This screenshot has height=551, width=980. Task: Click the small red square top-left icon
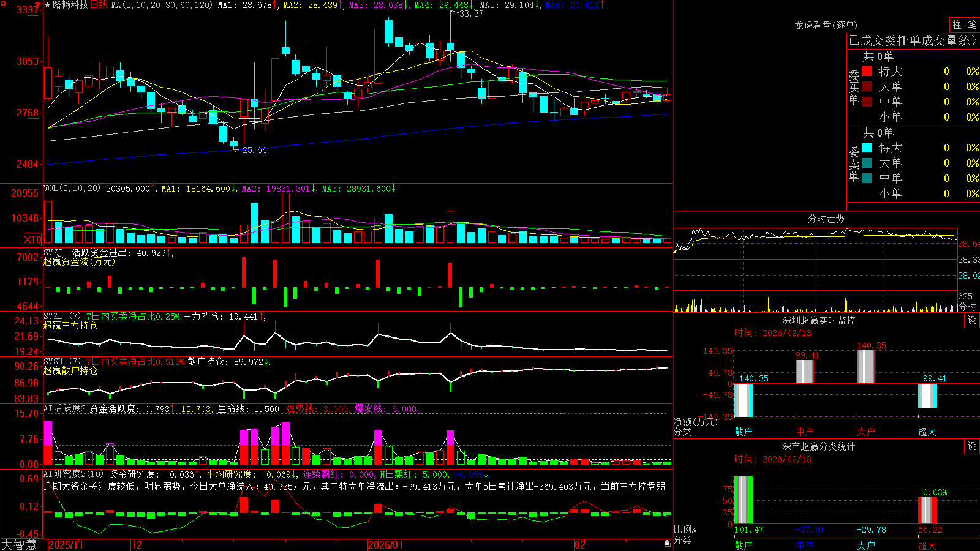[2, 2]
